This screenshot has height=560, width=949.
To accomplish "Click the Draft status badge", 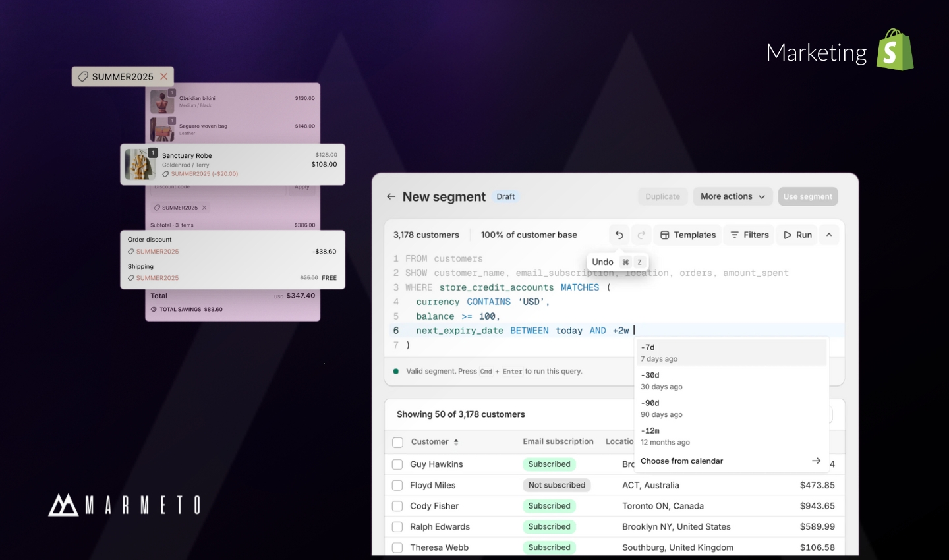I will [505, 196].
